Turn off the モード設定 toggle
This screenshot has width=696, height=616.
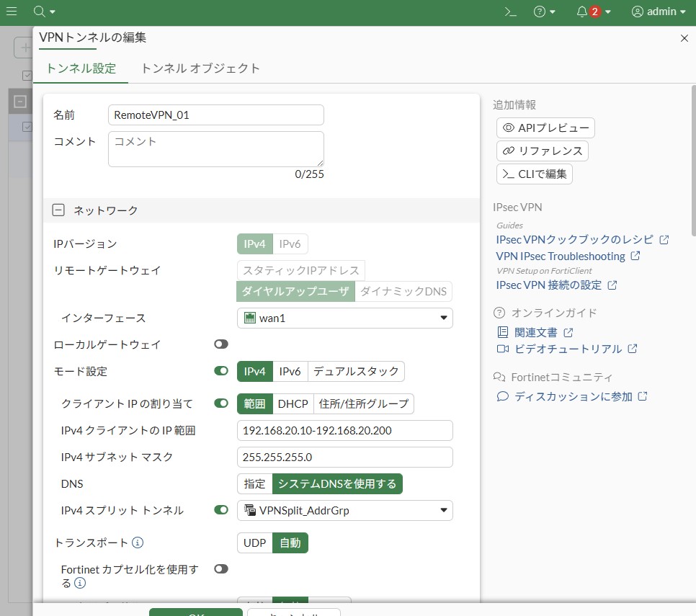click(x=221, y=371)
